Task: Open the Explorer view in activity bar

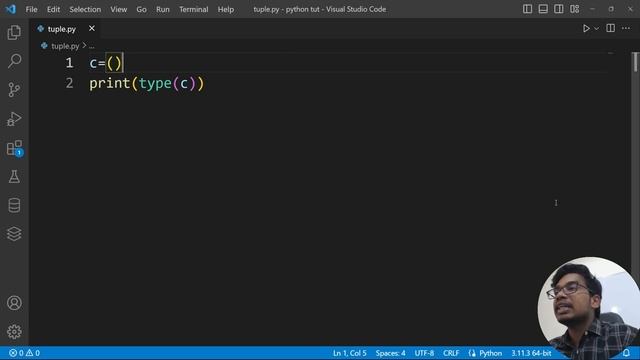Action: coord(14,32)
